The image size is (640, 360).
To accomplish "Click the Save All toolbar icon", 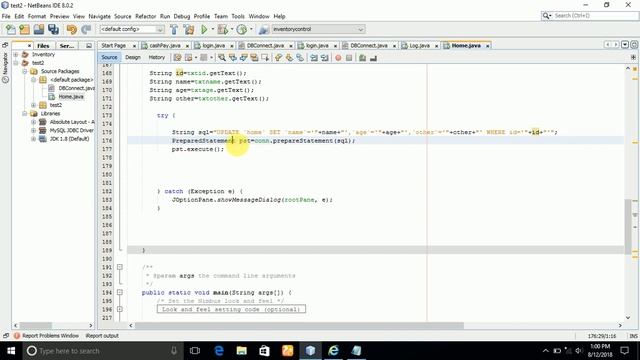I will tap(53, 29).
